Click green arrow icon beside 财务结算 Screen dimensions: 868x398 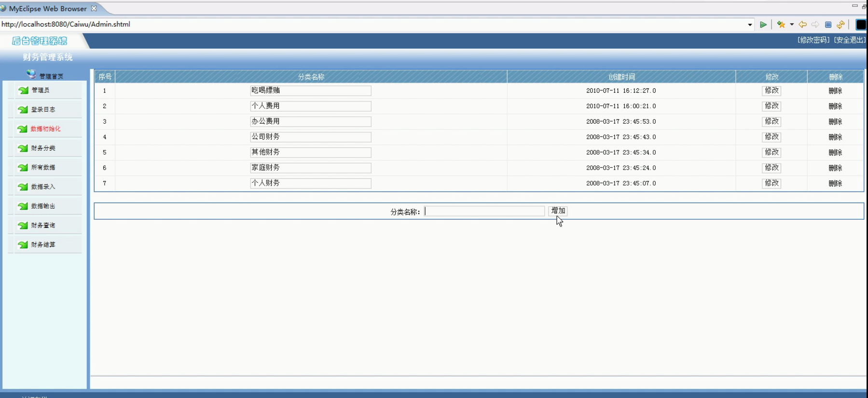point(23,245)
